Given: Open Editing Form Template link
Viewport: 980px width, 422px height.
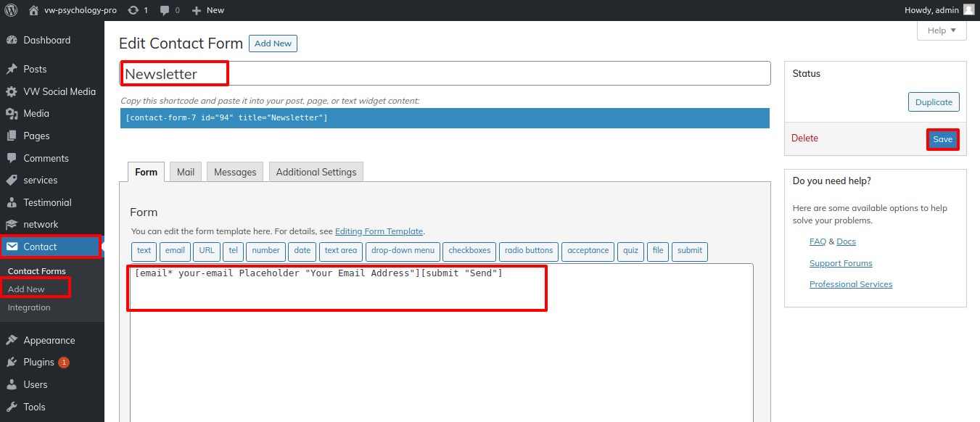Looking at the screenshot, I should pyautogui.click(x=379, y=231).
